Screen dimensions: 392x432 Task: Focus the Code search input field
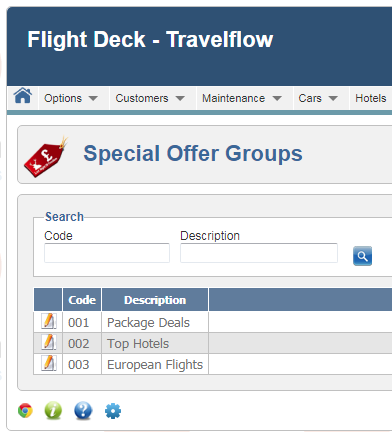107,253
